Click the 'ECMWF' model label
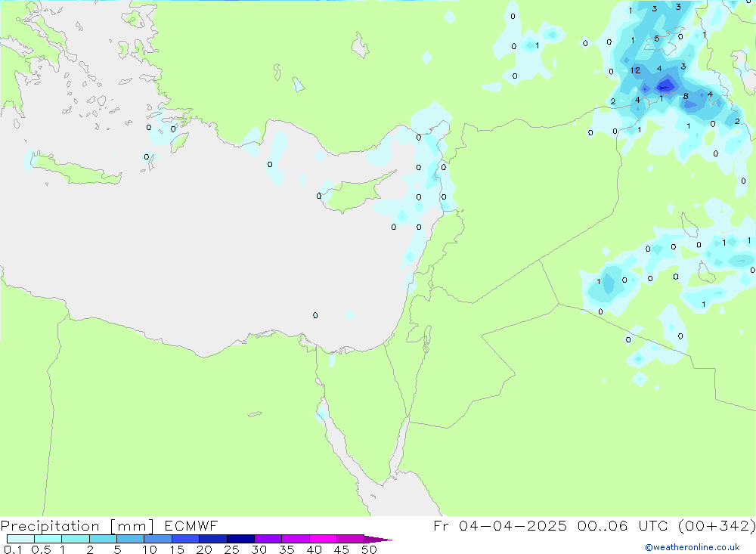This screenshot has width=756, height=554. pos(191,525)
